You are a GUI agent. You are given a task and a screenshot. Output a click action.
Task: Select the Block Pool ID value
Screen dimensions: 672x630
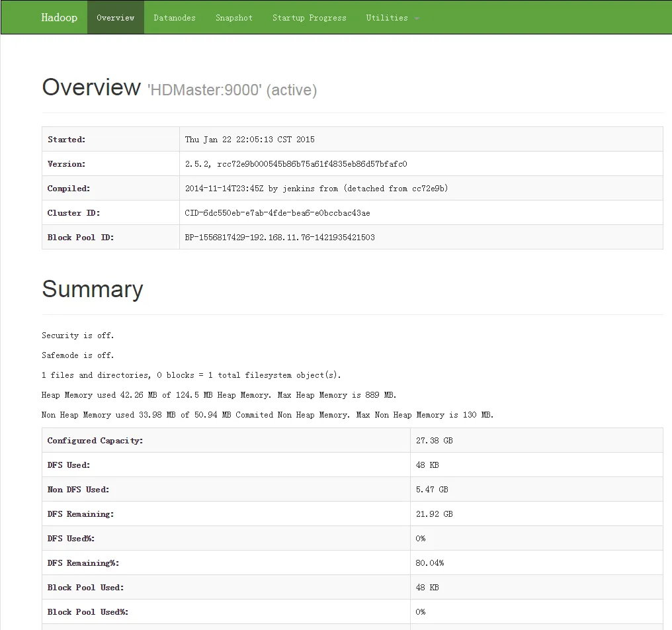pos(280,238)
